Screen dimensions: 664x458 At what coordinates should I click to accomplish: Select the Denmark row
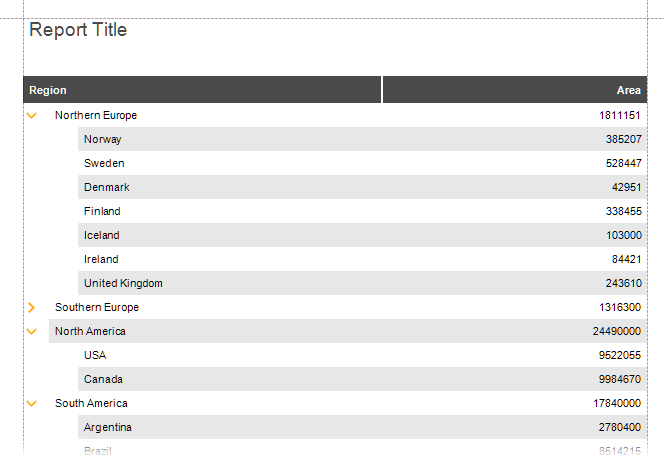[x=362, y=187]
